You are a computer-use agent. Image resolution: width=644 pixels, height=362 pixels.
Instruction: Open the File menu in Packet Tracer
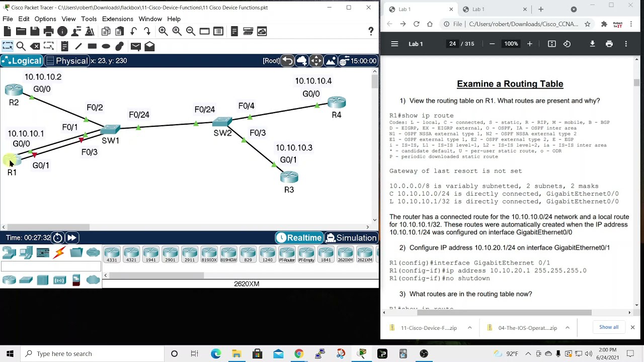[x=8, y=19]
